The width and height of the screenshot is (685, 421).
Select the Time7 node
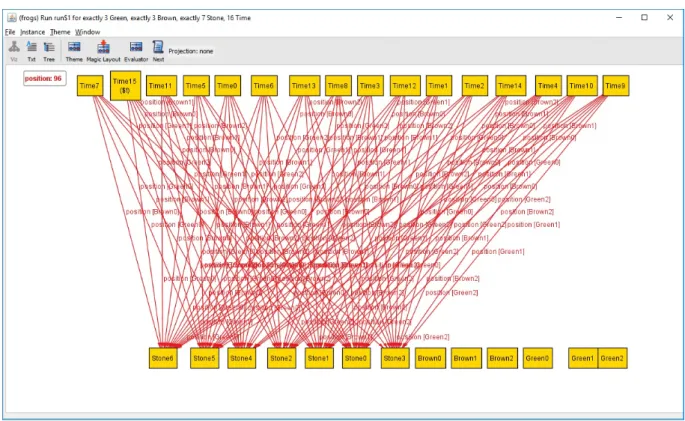point(90,86)
